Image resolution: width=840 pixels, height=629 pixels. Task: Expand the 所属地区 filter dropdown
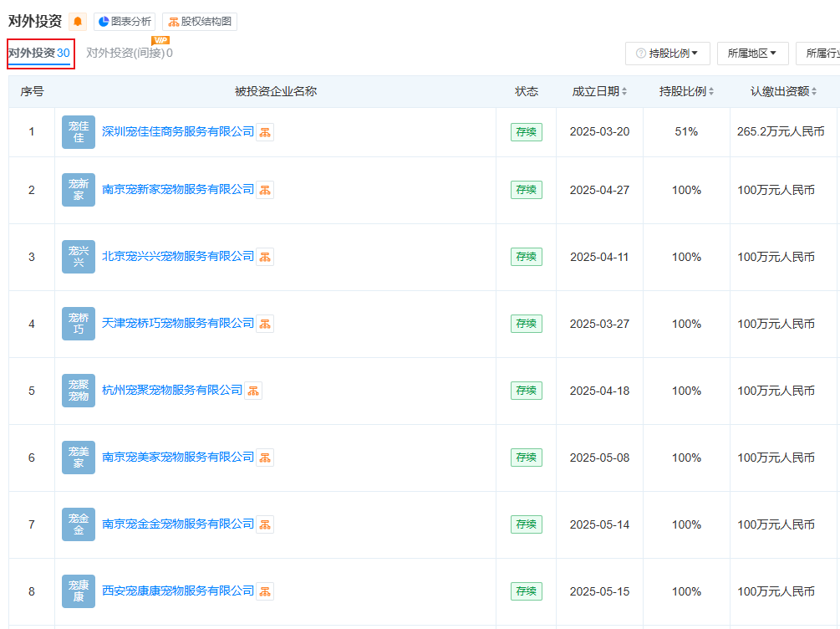tap(752, 54)
